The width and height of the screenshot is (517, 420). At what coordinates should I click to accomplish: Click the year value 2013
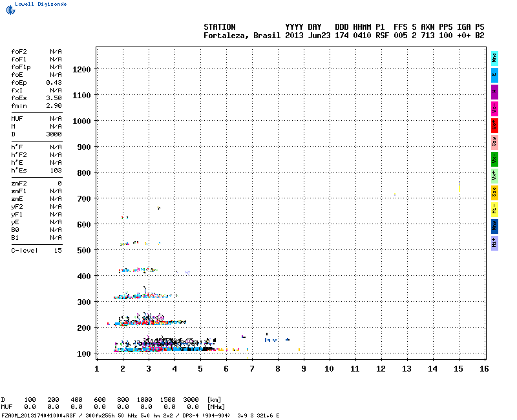pos(294,36)
